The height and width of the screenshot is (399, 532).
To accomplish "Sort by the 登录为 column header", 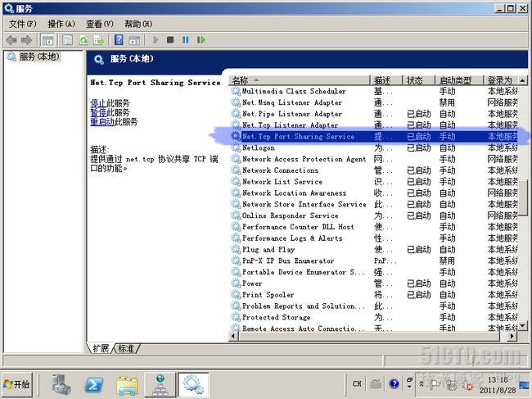I will [x=501, y=80].
